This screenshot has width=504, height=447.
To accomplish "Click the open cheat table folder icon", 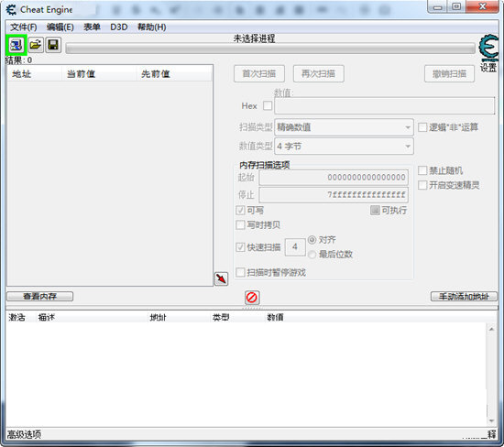I will point(36,45).
